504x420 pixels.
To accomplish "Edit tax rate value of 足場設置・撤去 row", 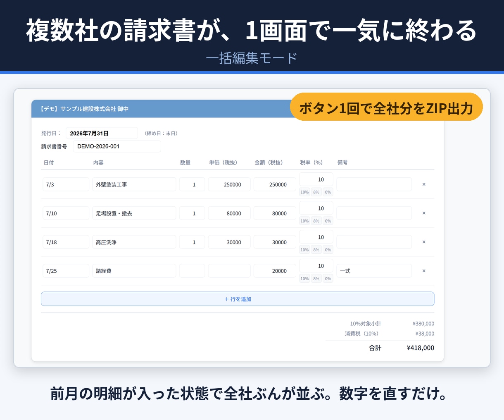I will [316, 208].
